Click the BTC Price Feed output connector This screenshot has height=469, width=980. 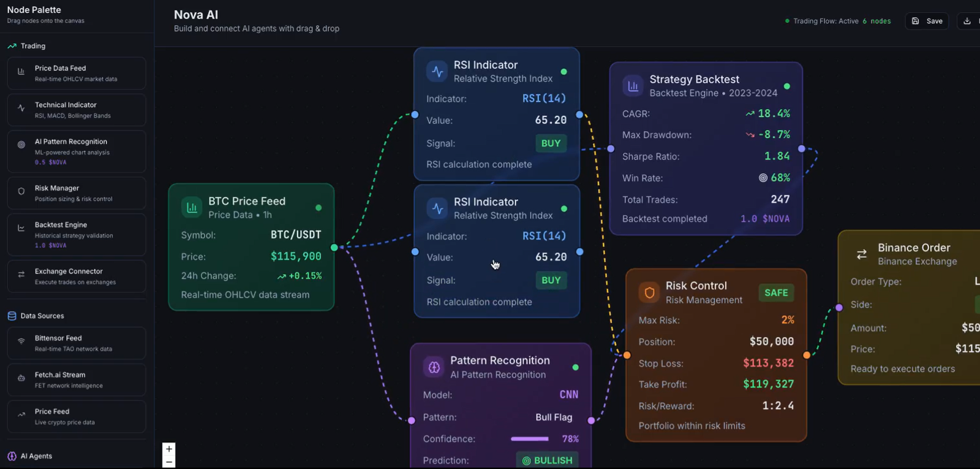click(334, 248)
